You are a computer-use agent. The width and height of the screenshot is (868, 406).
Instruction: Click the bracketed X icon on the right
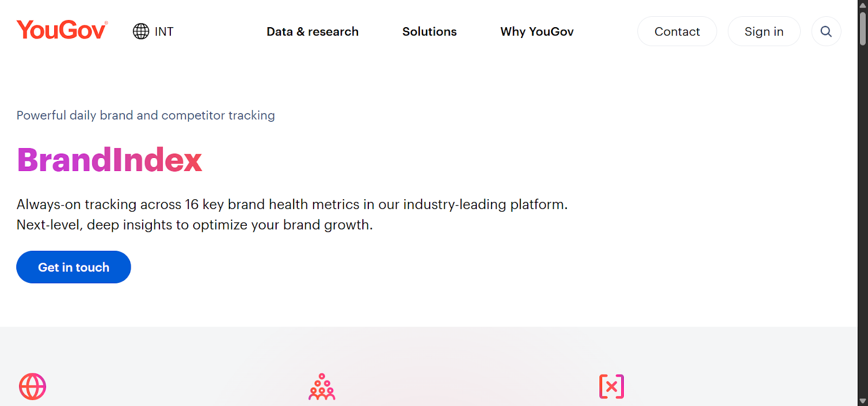pos(611,386)
